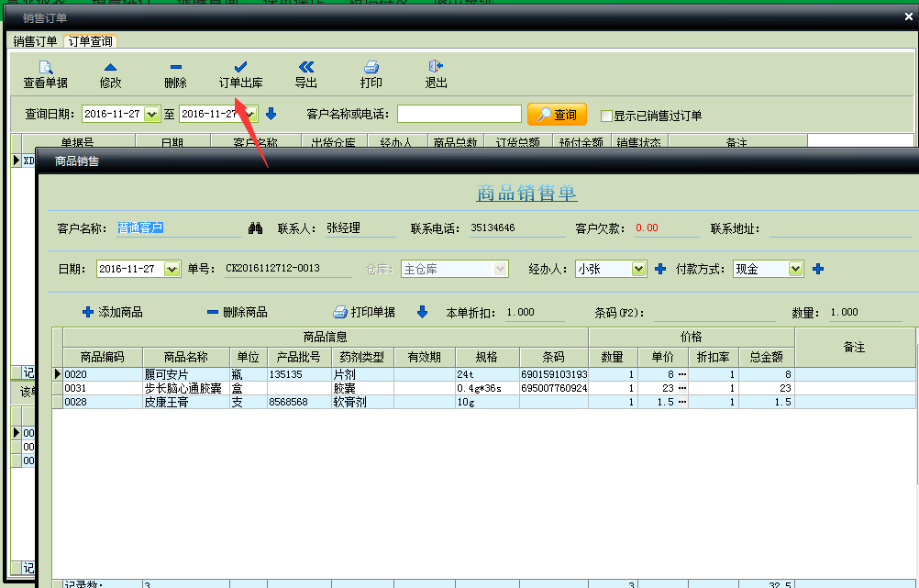Click the 数量 field at top right
The height and width of the screenshot is (588, 919).
tap(866, 313)
